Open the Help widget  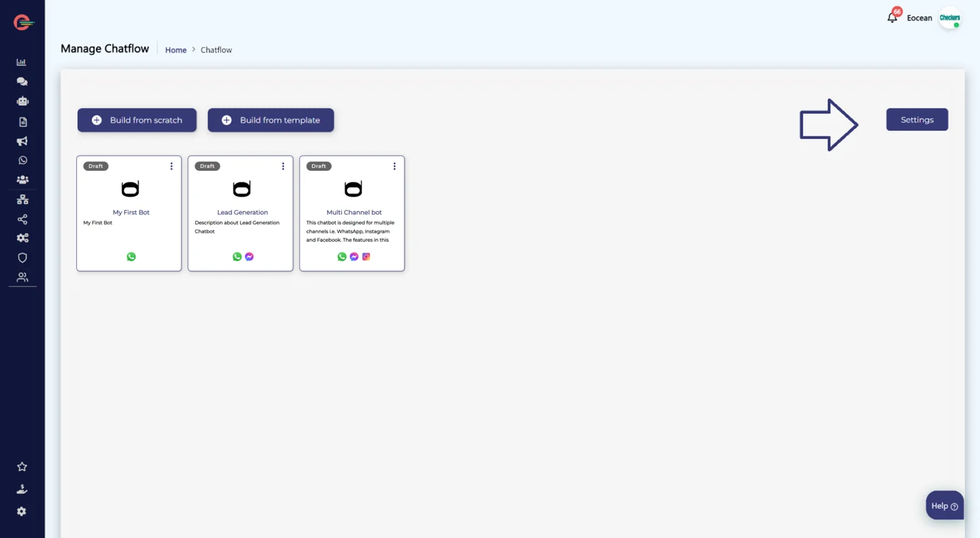(x=944, y=506)
